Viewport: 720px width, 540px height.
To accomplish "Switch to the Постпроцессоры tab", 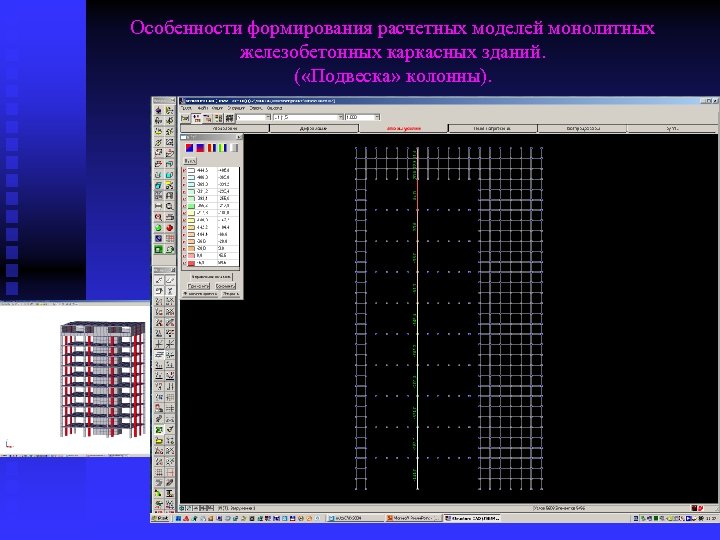I will 582,129.
